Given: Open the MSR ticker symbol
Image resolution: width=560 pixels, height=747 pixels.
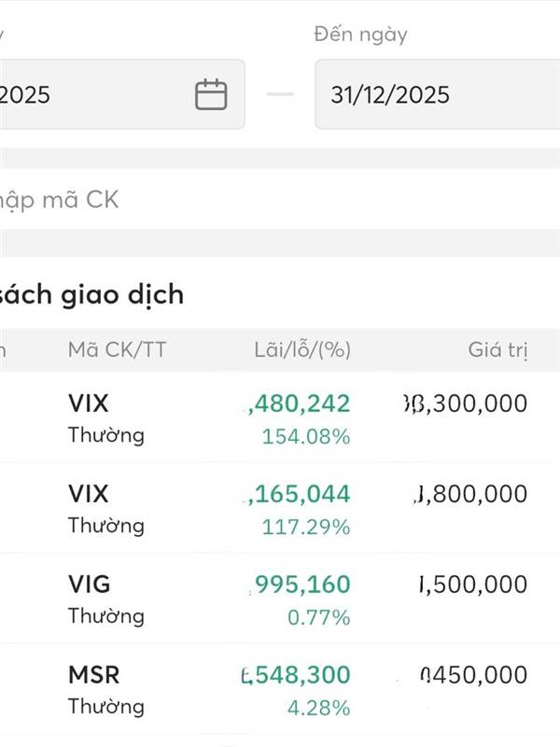Looking at the screenshot, I should (93, 674).
